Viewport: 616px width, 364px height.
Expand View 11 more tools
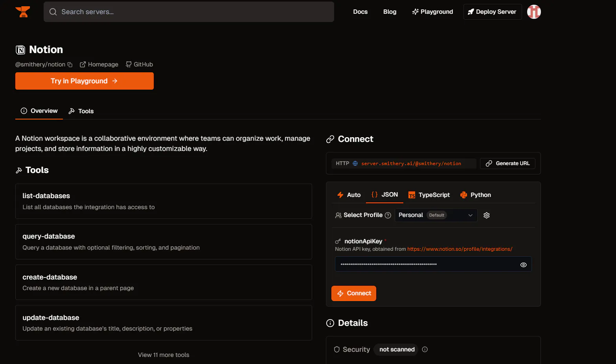(x=164, y=355)
